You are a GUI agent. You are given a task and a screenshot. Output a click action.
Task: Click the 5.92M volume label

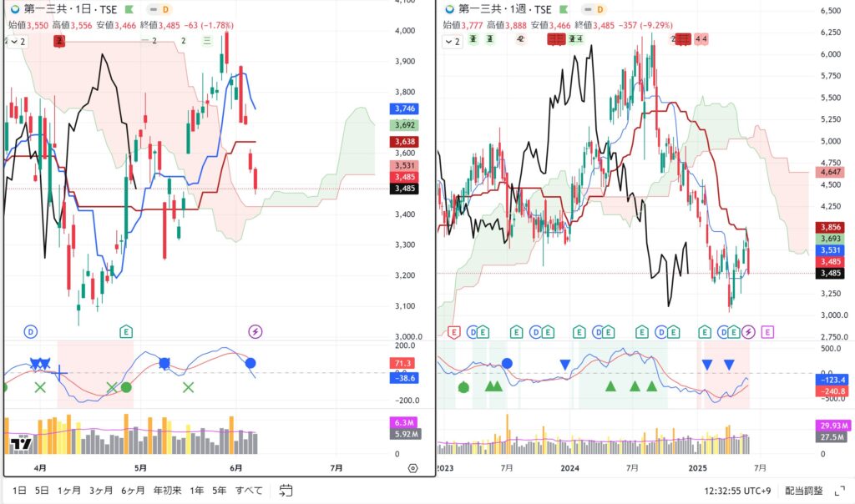pos(406,434)
